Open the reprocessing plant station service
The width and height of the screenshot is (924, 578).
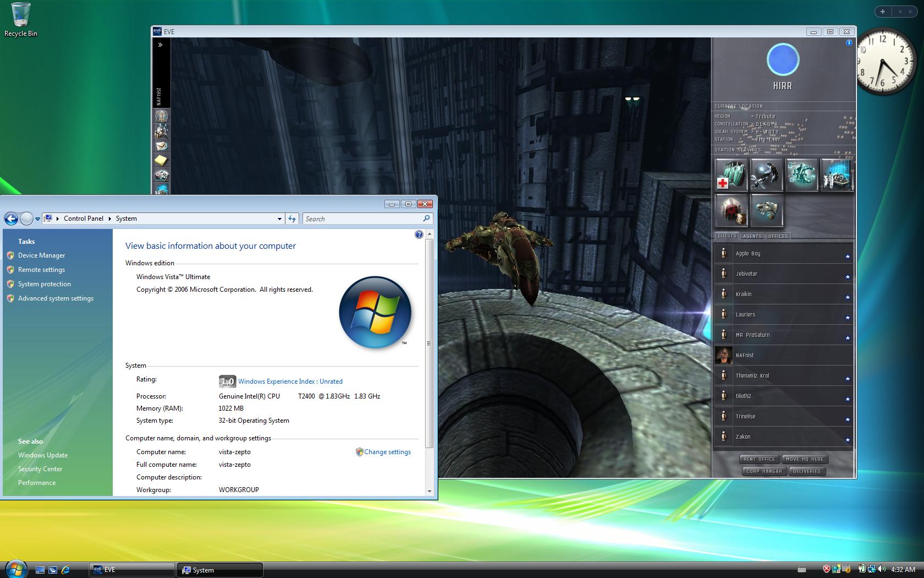tap(802, 175)
